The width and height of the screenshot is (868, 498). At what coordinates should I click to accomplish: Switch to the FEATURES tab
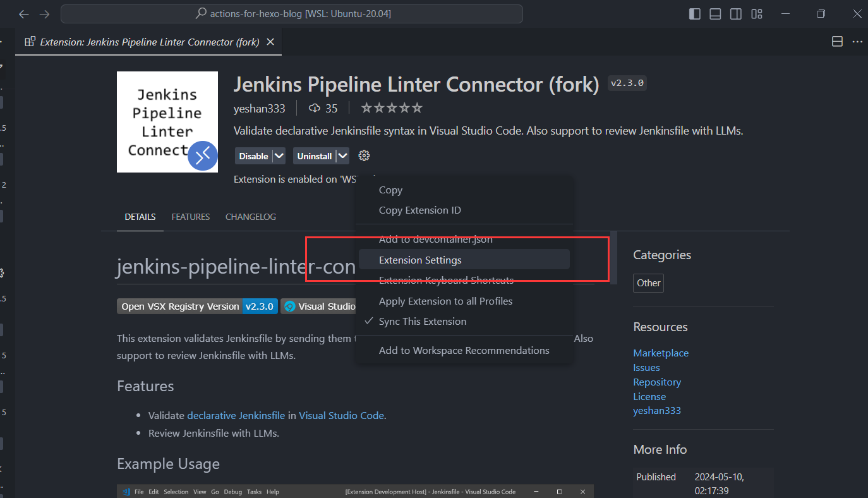click(190, 217)
